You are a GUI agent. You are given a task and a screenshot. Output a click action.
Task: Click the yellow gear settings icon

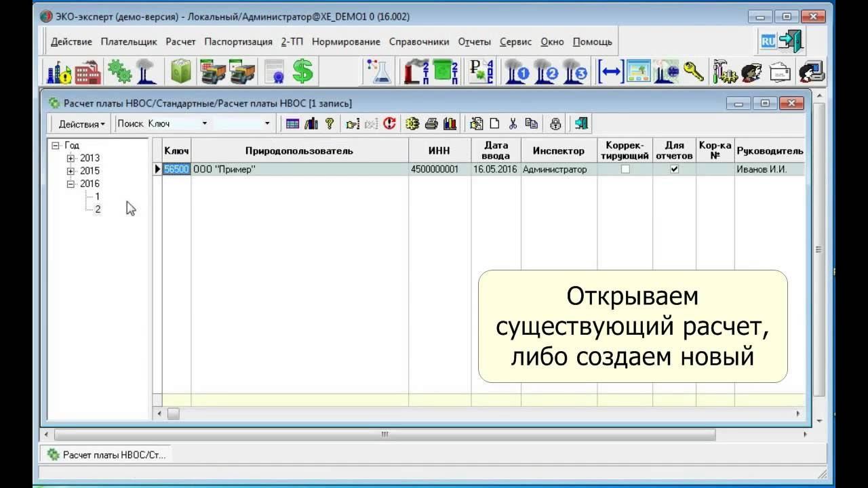pos(412,123)
